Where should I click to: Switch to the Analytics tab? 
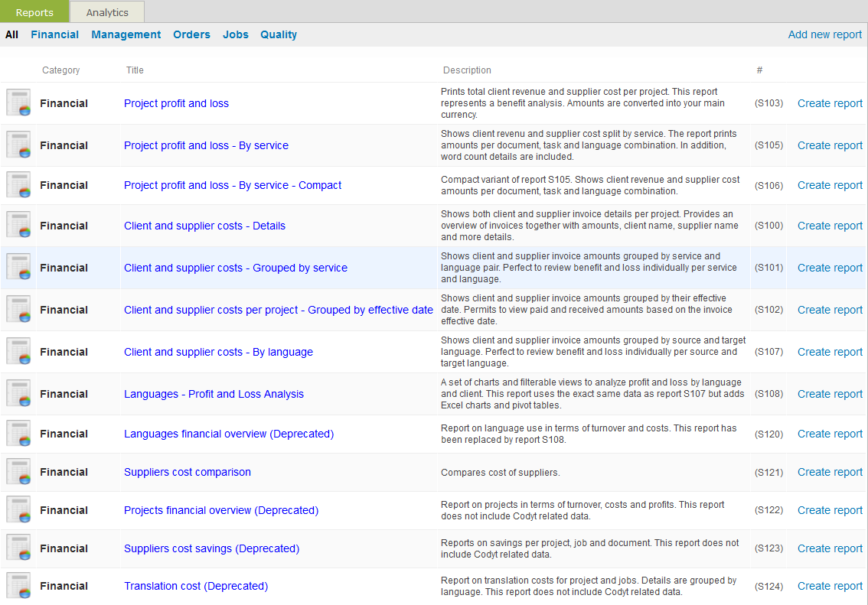(x=107, y=12)
